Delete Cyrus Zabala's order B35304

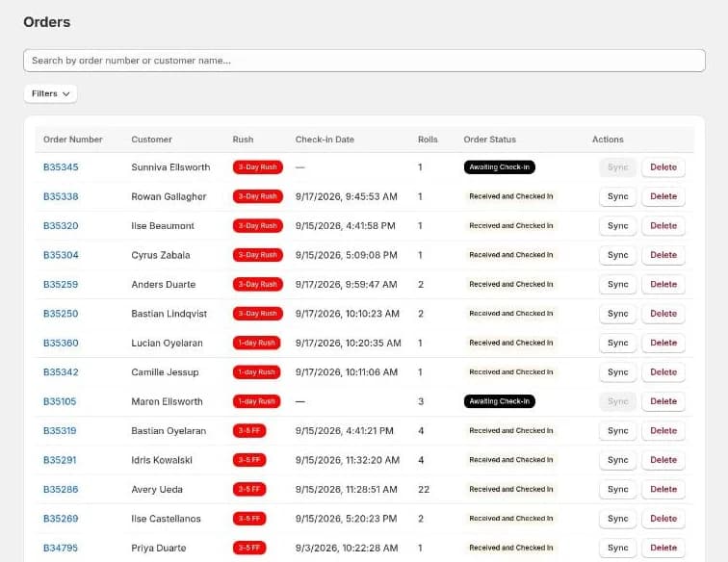coord(663,255)
